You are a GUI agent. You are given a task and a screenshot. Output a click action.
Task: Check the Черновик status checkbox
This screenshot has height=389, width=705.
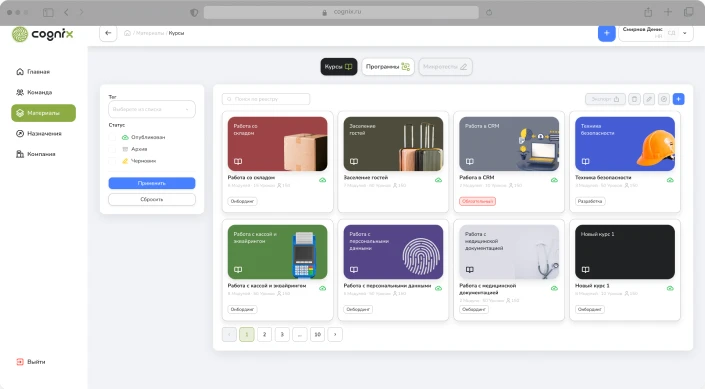112,161
